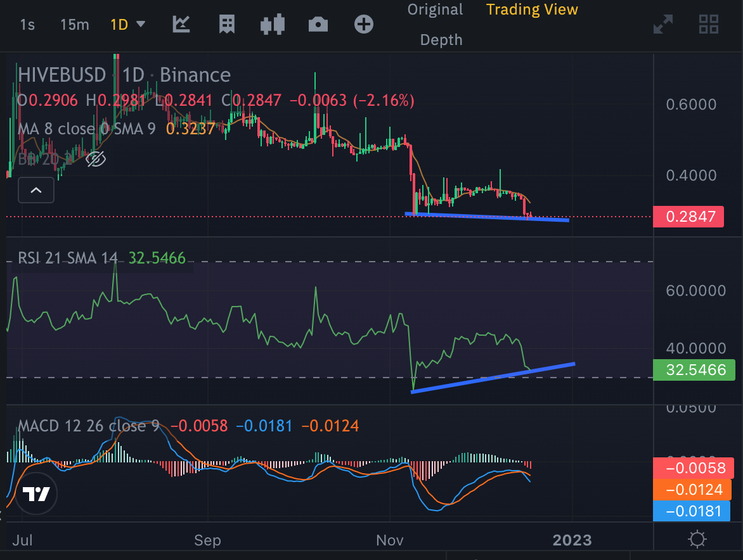Open multi-chart grid view icon
Screen dimensions: 743x560
[709, 24]
